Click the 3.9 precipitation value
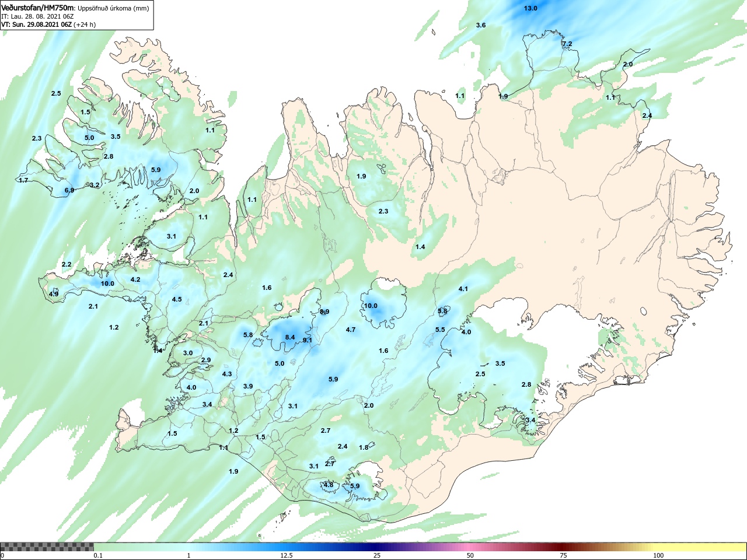Viewport: 747px width, 560px height. 248,386
